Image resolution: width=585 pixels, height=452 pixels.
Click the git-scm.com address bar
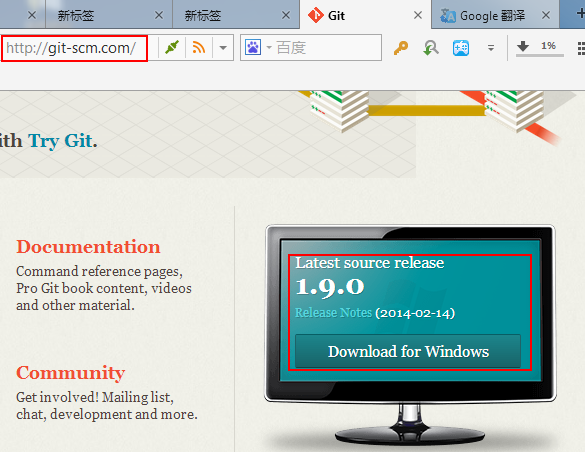75,48
